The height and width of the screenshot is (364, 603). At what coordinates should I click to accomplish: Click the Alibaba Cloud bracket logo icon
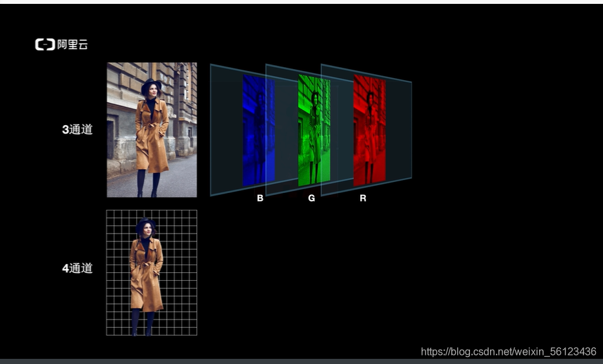[x=45, y=45]
